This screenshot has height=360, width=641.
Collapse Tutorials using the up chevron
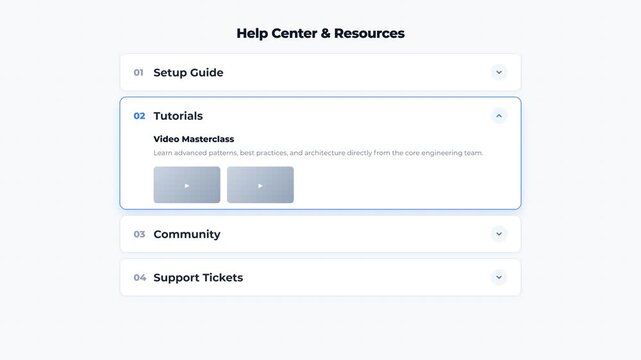coord(499,116)
